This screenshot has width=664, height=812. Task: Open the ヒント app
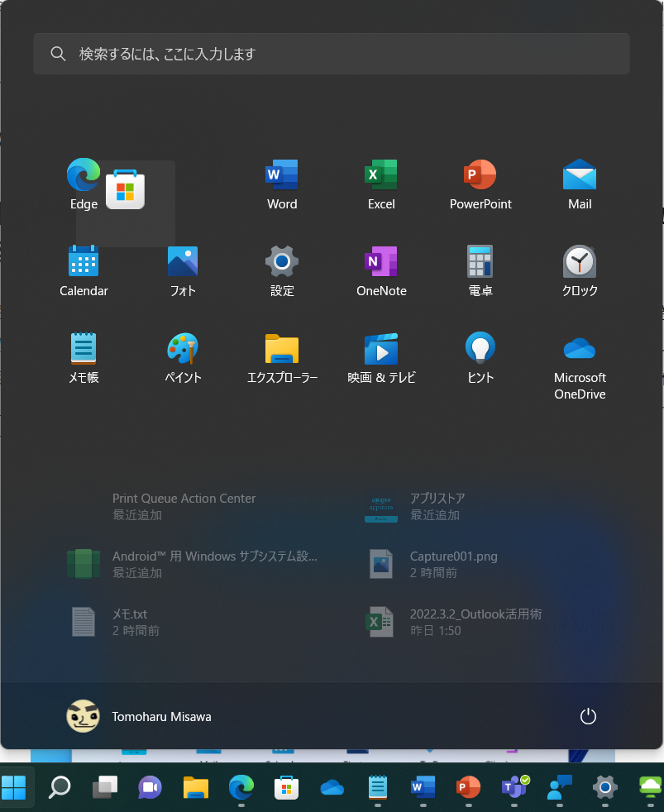pyautogui.click(x=480, y=358)
